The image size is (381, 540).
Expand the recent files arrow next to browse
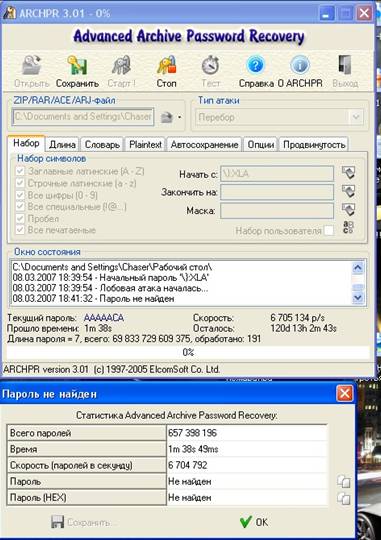(x=179, y=117)
